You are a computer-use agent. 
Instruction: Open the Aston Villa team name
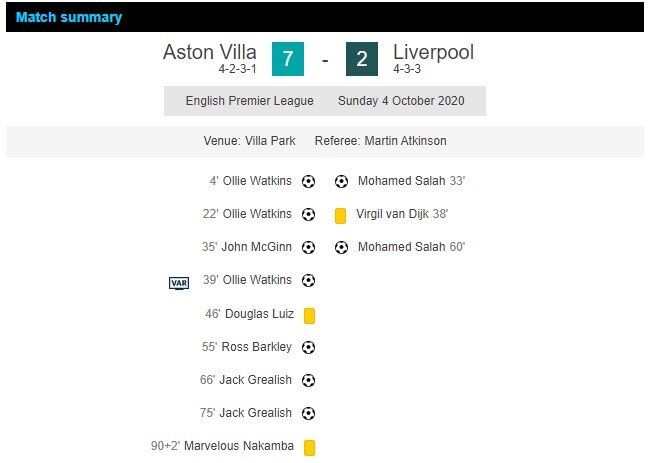tap(210, 53)
